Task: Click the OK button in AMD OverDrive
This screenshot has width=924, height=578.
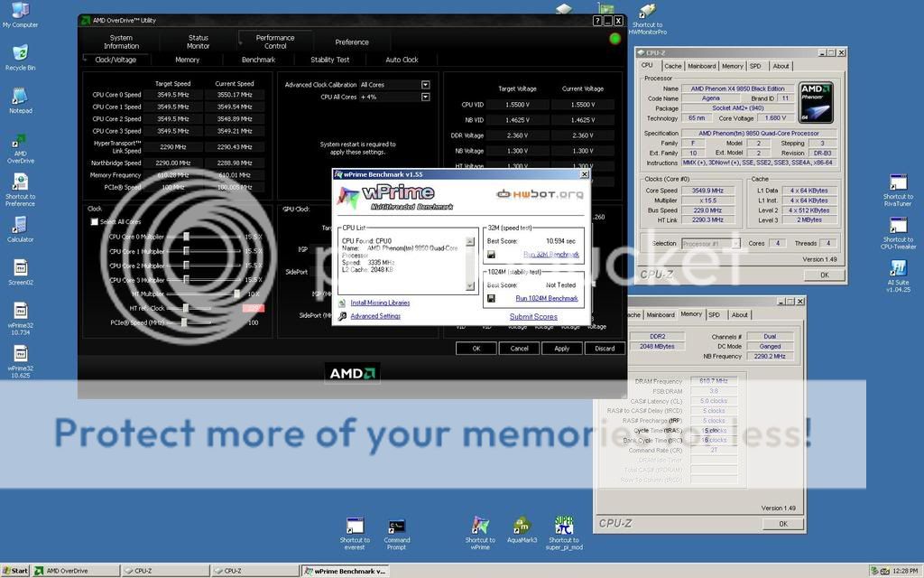Action: (x=476, y=349)
